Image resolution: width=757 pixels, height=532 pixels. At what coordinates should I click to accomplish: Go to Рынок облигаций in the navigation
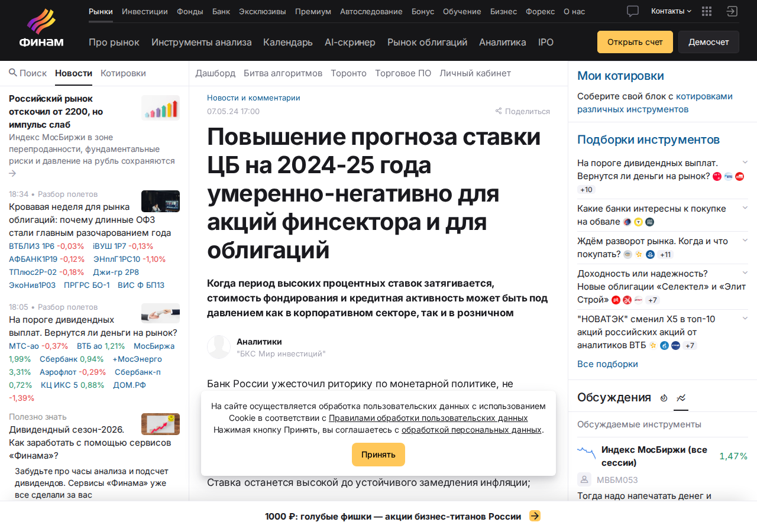427,42
